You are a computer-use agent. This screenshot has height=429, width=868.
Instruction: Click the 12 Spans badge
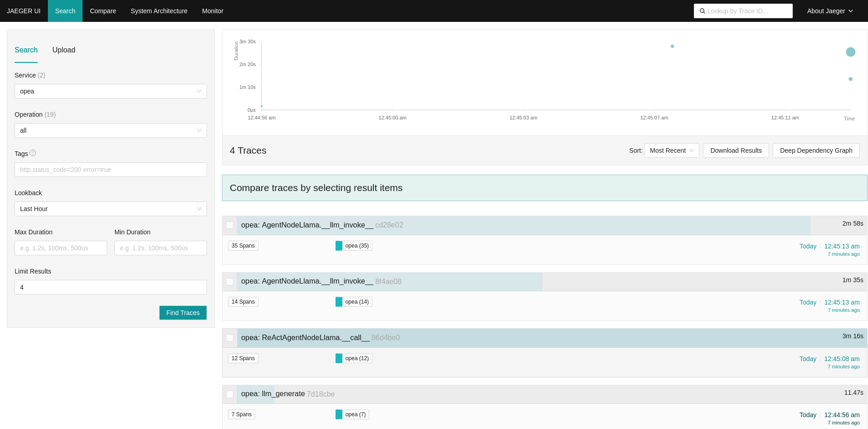(x=243, y=358)
